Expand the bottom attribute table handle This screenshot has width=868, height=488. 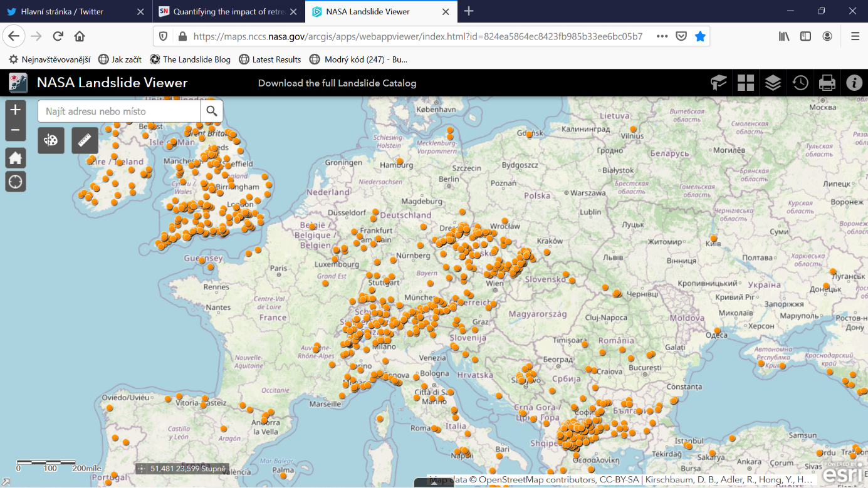(434, 482)
